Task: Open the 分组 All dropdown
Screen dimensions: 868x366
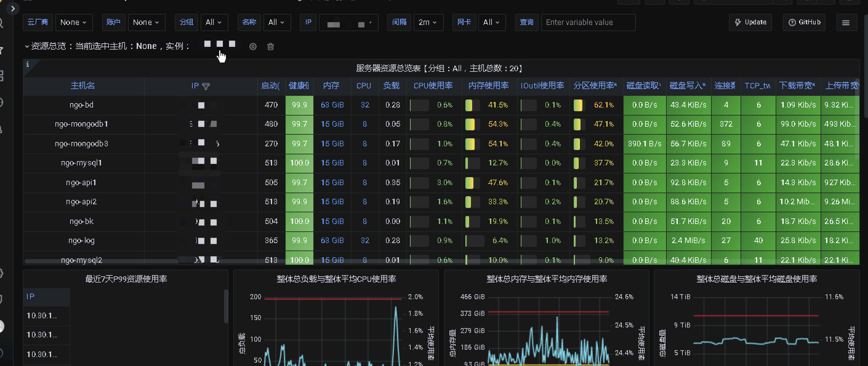Action: [x=214, y=22]
